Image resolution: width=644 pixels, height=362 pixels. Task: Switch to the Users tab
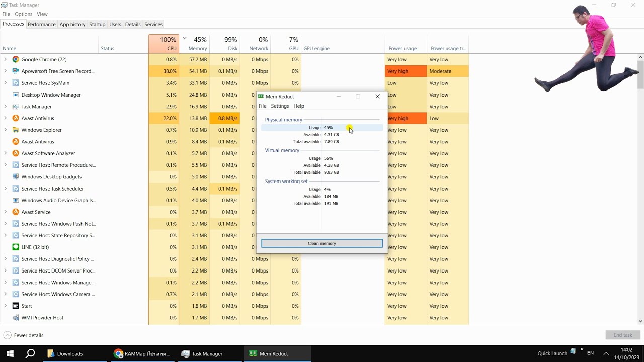tap(115, 24)
